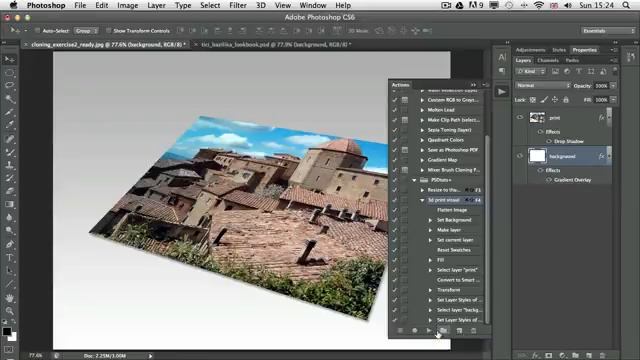Select the Reset Swatches step
640x360 pixels.
point(453,250)
